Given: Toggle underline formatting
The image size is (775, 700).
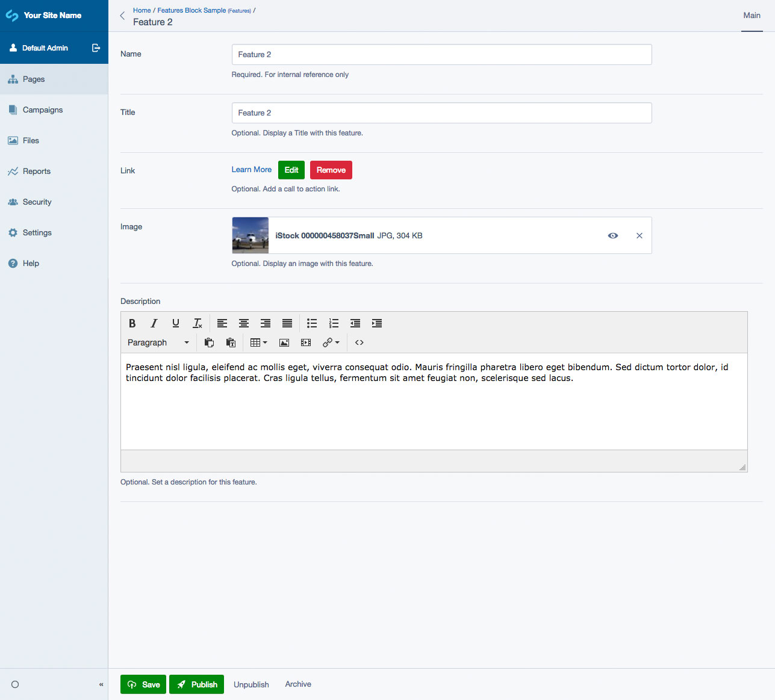Looking at the screenshot, I should pos(176,323).
